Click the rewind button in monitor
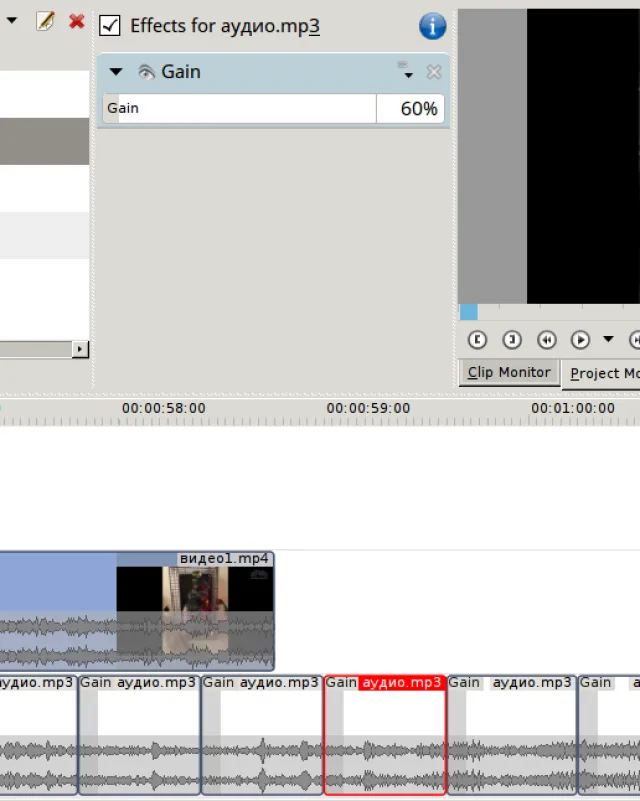 (x=547, y=340)
